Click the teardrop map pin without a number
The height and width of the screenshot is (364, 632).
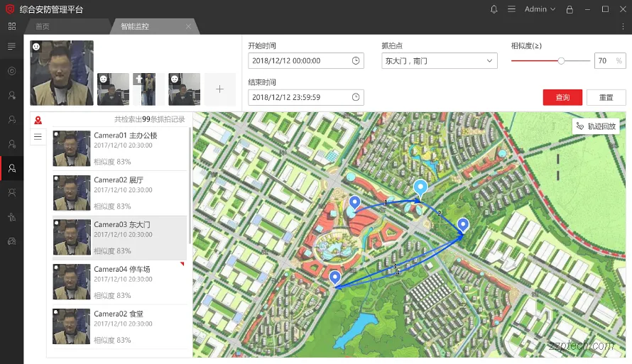(421, 188)
